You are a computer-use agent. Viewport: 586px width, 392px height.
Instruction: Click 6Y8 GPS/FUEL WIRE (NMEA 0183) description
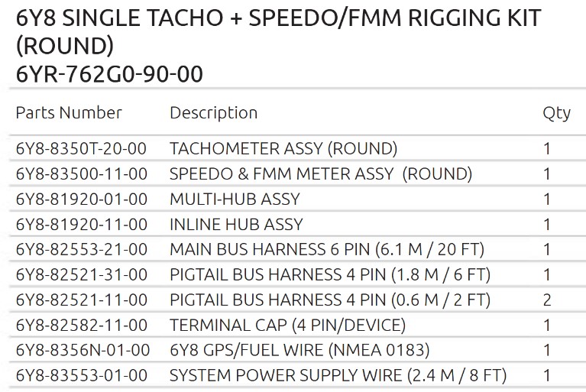tap(299, 350)
